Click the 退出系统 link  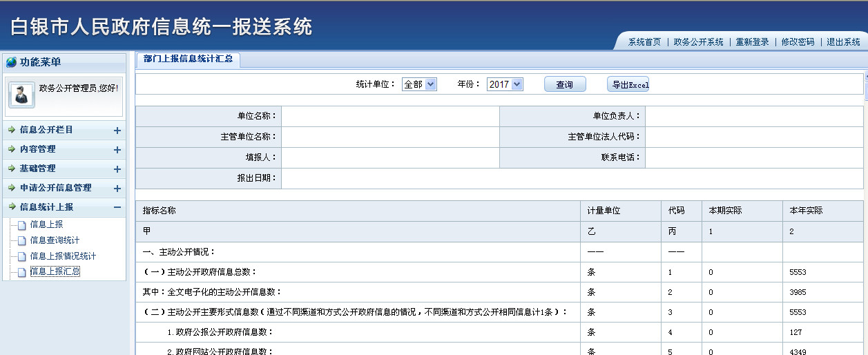[x=843, y=42]
